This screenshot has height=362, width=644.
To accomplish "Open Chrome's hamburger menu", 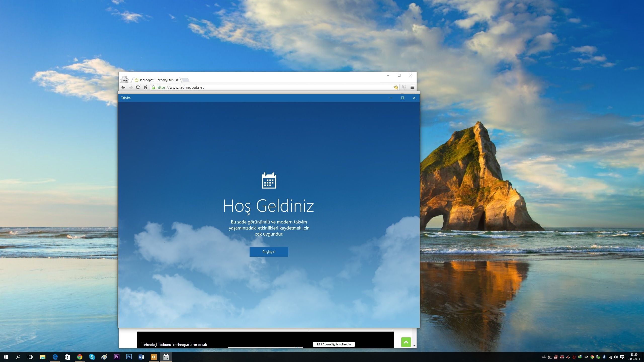I will tap(412, 87).
